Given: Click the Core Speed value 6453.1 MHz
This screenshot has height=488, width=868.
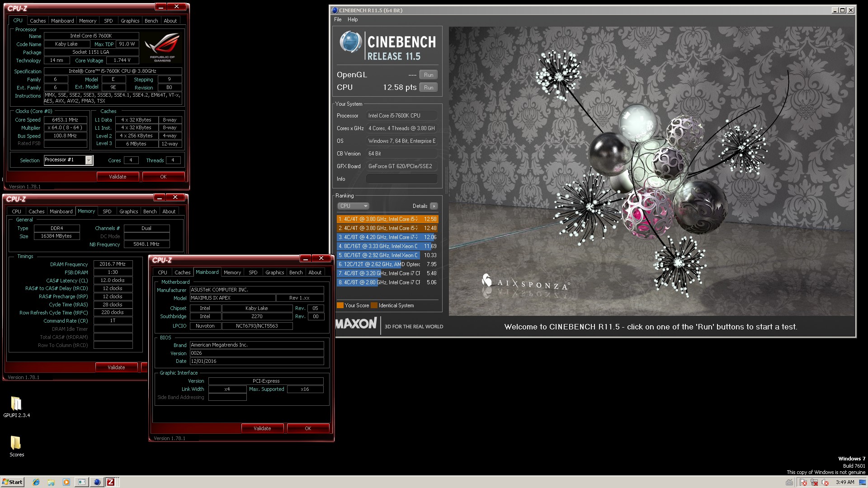Looking at the screenshot, I should (66, 120).
